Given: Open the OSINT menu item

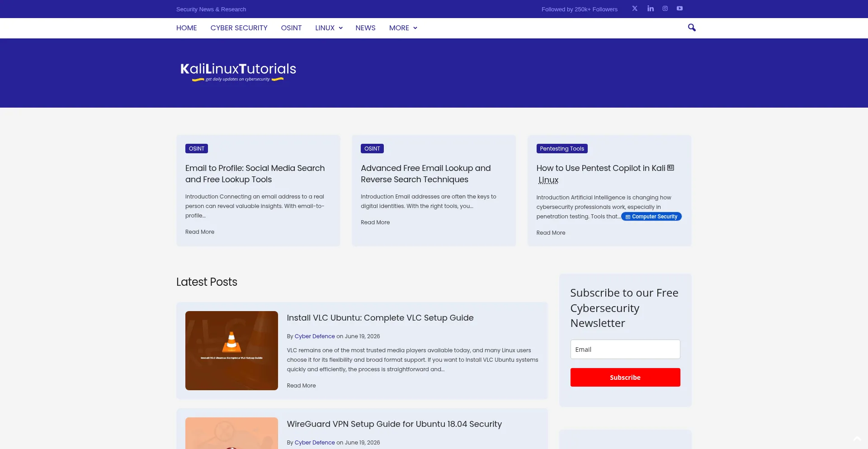Looking at the screenshot, I should pos(292,28).
